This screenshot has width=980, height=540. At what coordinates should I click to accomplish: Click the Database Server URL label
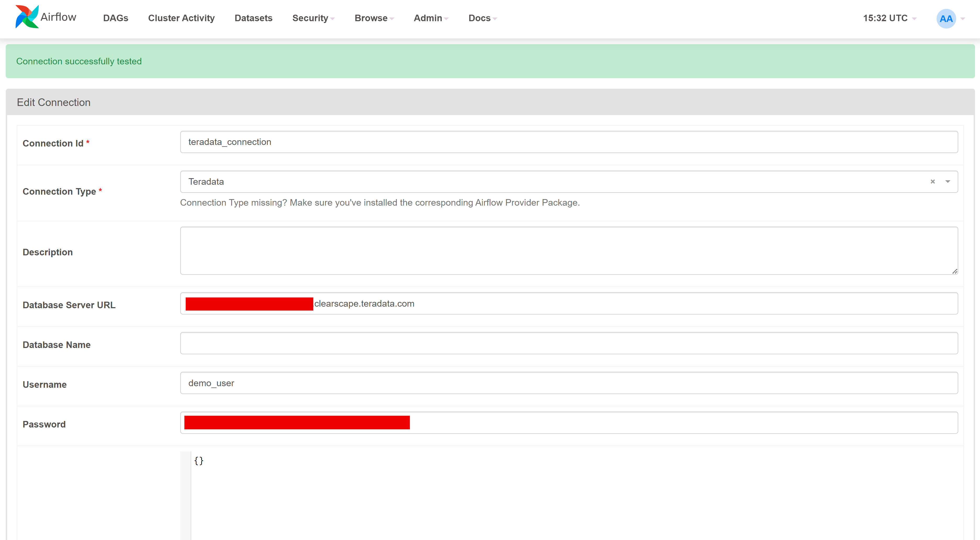point(69,305)
